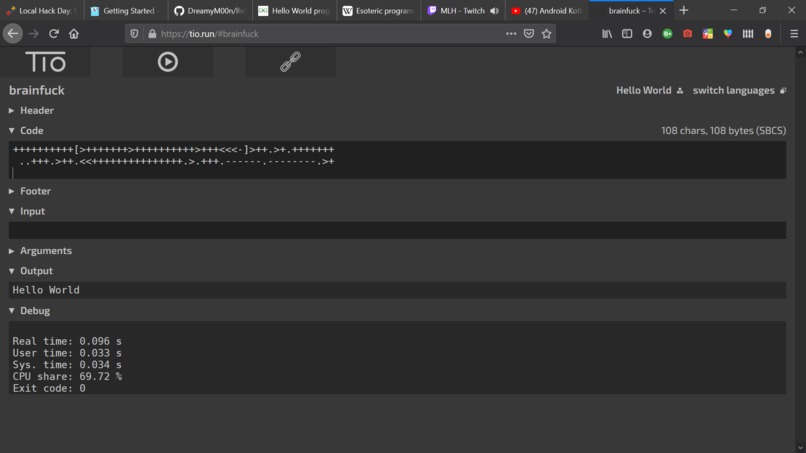Expand the Footer section
Image resolution: width=806 pixels, height=453 pixels.
30,191
